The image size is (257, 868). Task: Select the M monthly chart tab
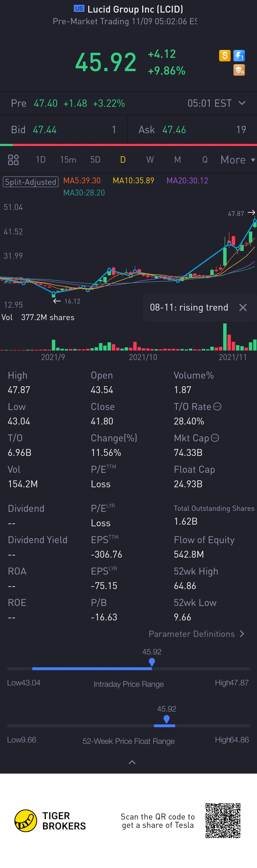pos(178,160)
